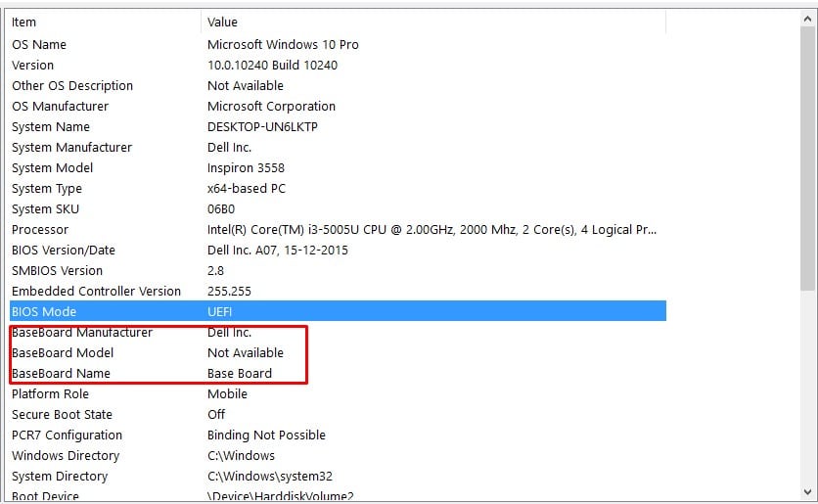This screenshot has width=818, height=504.
Task: Click the scrollbar up arrow
Action: (807, 20)
